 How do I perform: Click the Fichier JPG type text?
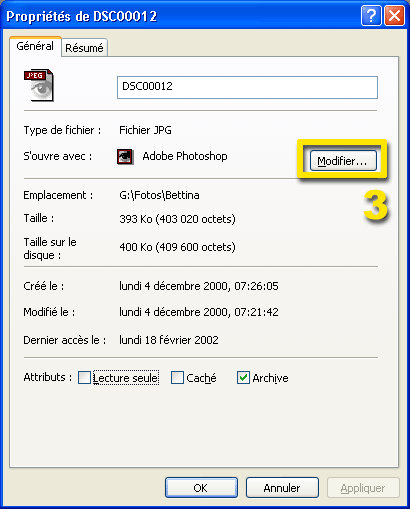(x=145, y=130)
